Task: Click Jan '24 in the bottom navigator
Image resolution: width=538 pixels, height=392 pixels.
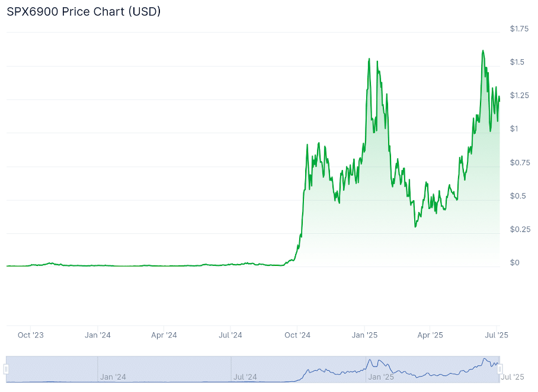Action: coord(113,377)
